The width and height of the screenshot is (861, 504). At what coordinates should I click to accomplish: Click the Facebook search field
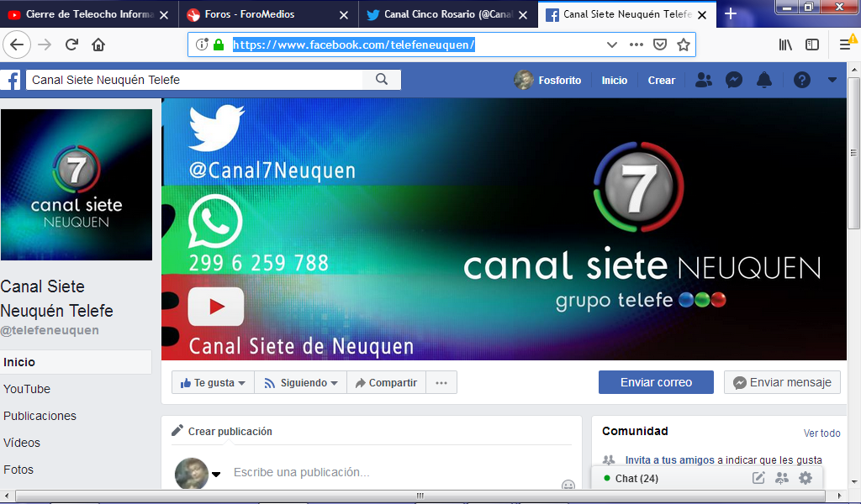click(x=195, y=80)
